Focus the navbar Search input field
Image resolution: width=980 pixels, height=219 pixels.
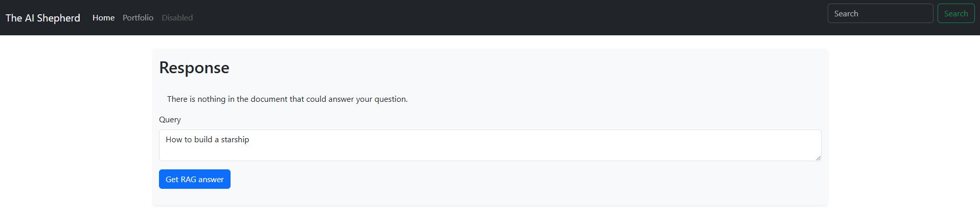[880, 14]
